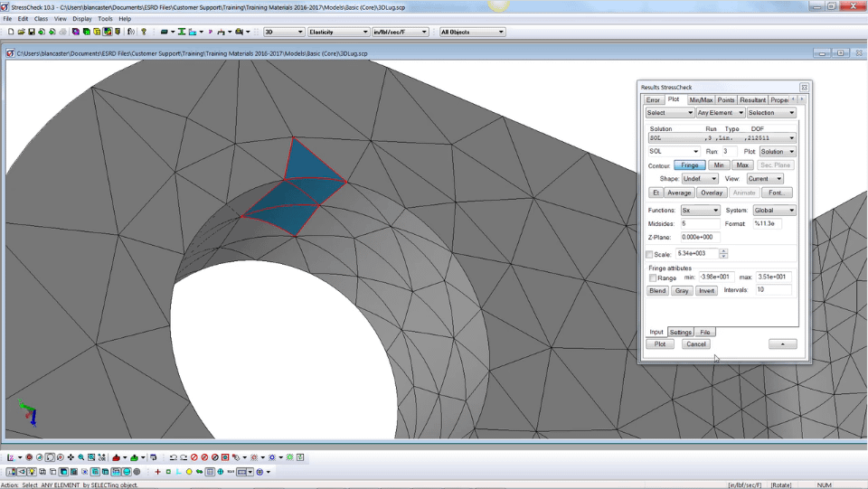The height and width of the screenshot is (489, 868).
Task: Expand the System dropdown set to Global
Action: 774,211
